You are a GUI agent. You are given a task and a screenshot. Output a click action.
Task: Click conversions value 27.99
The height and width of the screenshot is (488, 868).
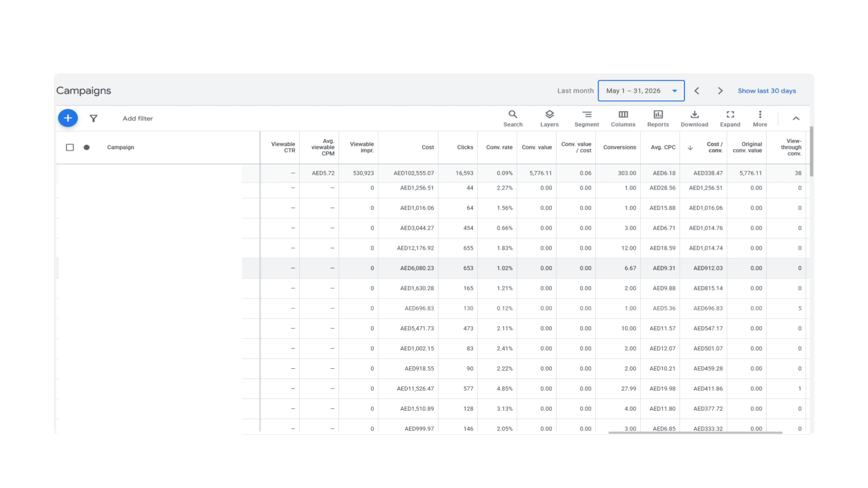coord(628,389)
